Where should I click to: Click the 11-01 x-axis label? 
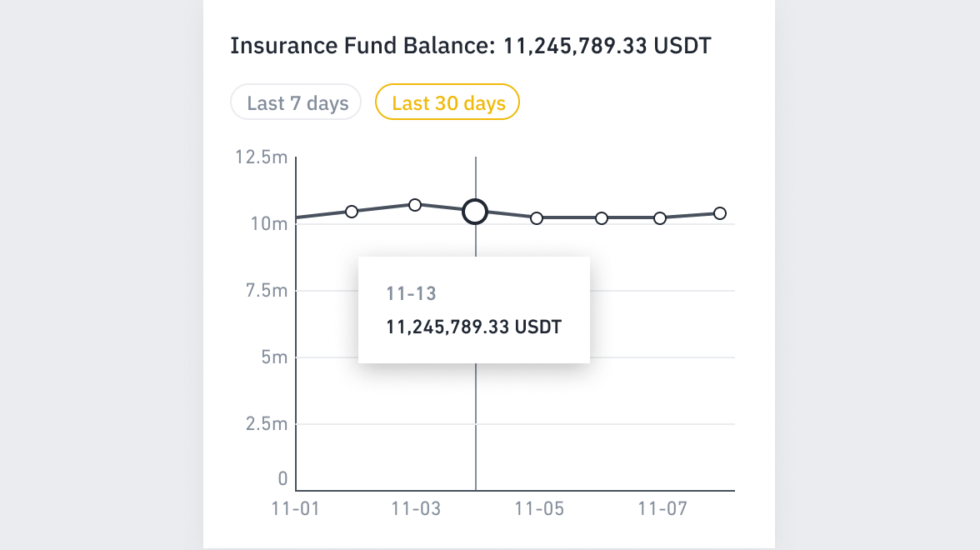(296, 508)
